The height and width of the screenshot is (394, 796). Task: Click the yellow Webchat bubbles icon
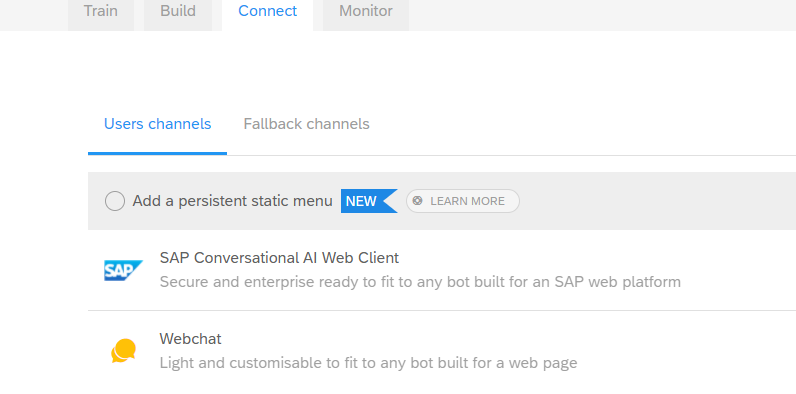pyautogui.click(x=123, y=350)
